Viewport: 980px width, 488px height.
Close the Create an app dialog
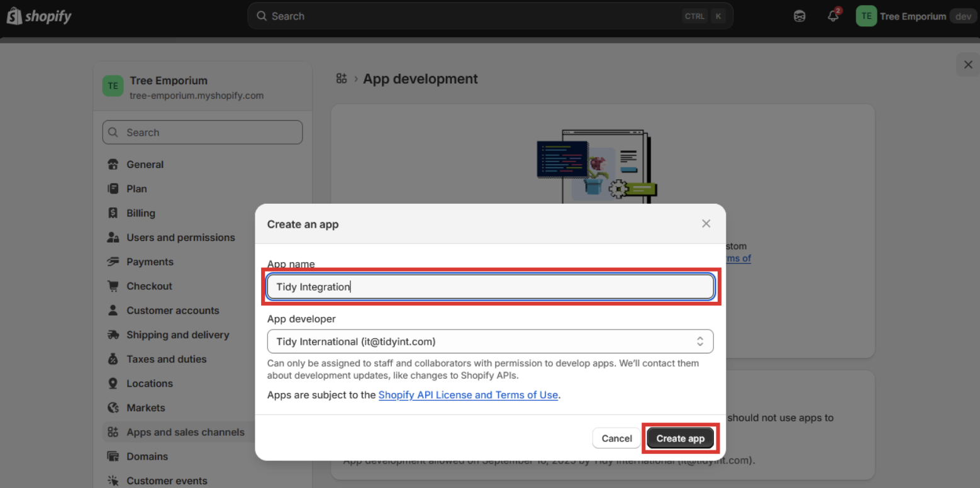pos(706,224)
